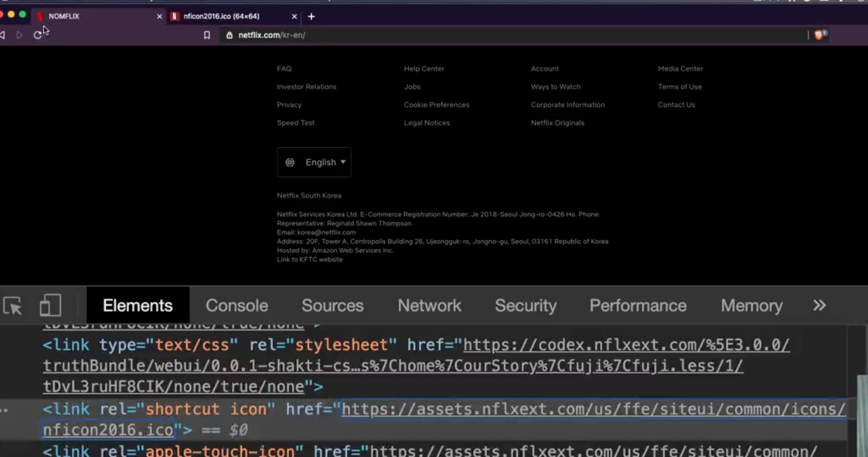Open Terms of Use link
The width and height of the screenshot is (868, 457).
(679, 87)
